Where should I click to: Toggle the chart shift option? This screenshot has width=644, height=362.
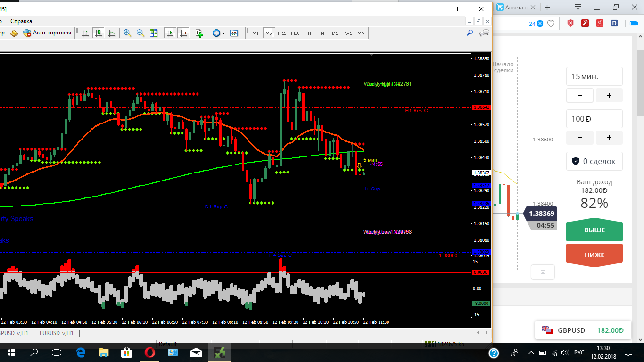pyautogui.click(x=183, y=33)
